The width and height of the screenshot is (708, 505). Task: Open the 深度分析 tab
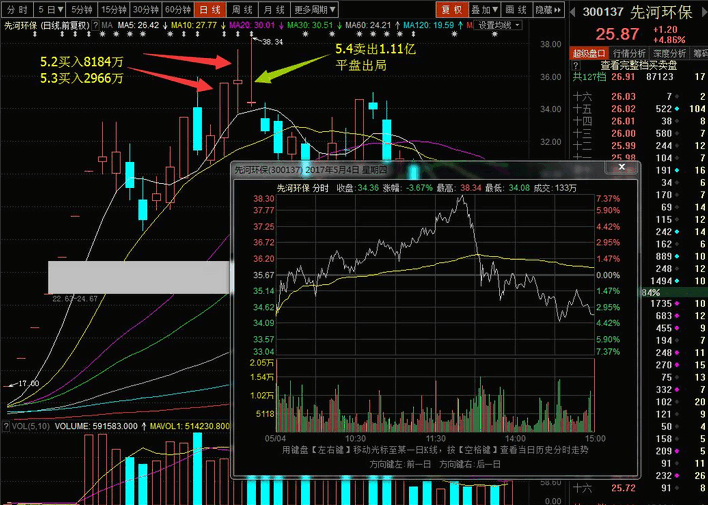[670, 53]
